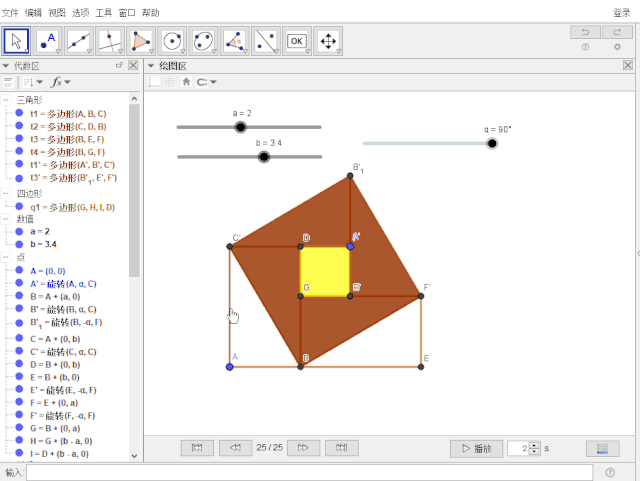
Task: Select the Move graphics view tool
Action: tap(328, 41)
